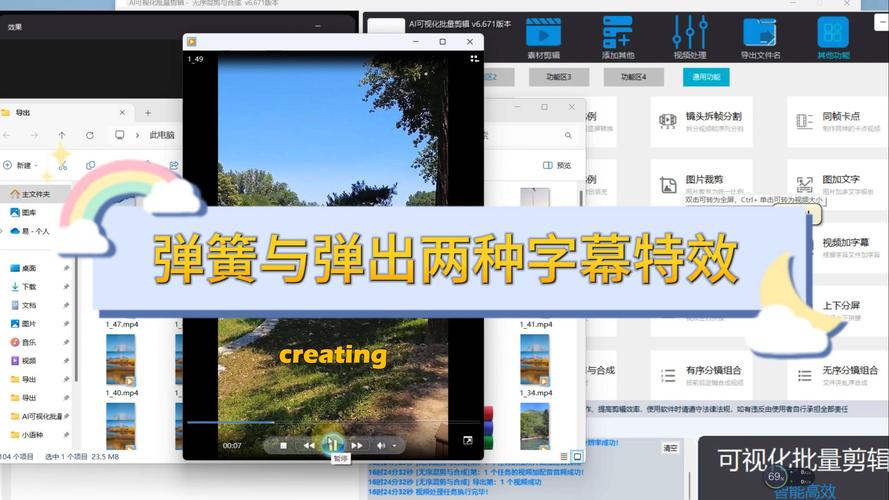889x500 pixels.
Task: Select the 1_47.mp4 video thumbnail
Action: [x=121, y=359]
